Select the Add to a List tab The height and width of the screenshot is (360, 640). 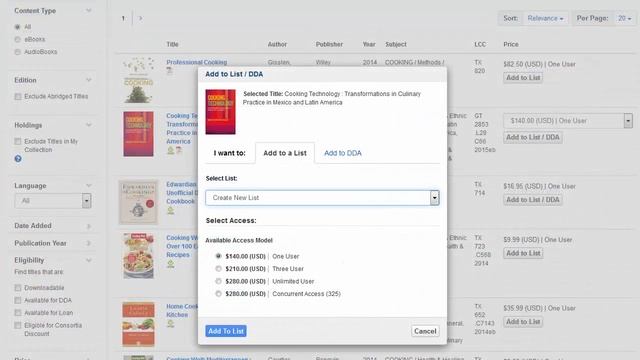click(284, 153)
